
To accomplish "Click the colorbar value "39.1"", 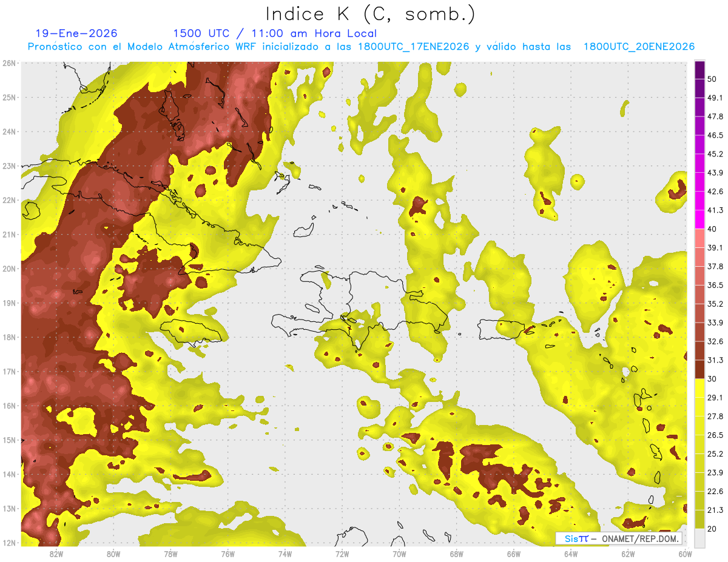I will point(715,247).
